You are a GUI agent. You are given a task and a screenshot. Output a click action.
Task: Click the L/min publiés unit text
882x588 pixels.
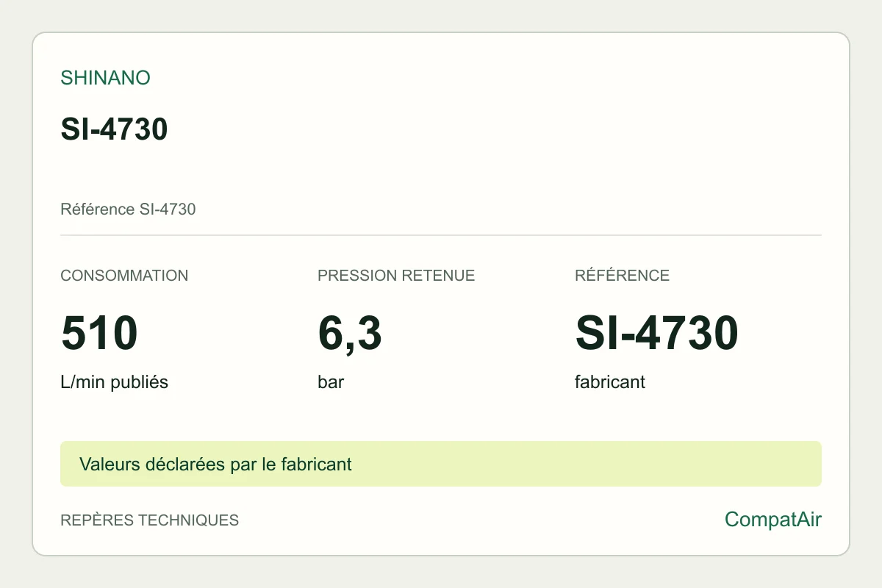tap(114, 382)
